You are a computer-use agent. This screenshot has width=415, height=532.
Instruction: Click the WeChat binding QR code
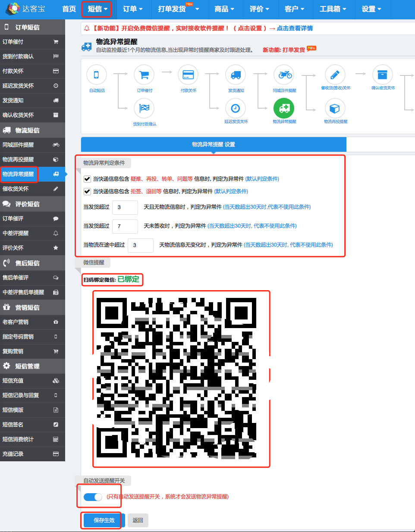177,378
